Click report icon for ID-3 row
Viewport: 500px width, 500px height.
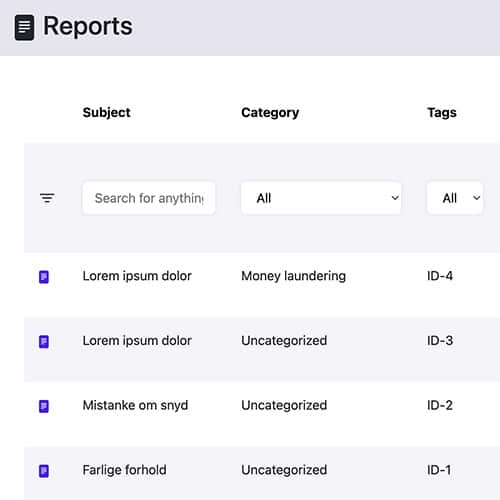click(x=44, y=341)
